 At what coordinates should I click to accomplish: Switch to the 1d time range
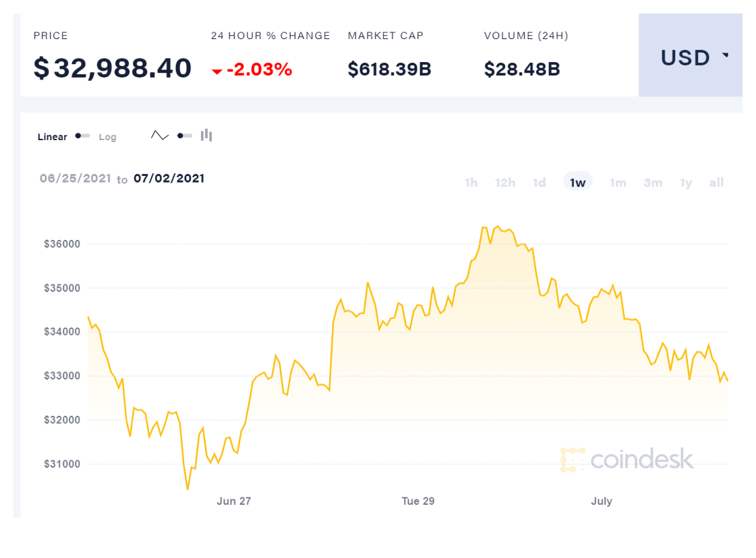[540, 183]
